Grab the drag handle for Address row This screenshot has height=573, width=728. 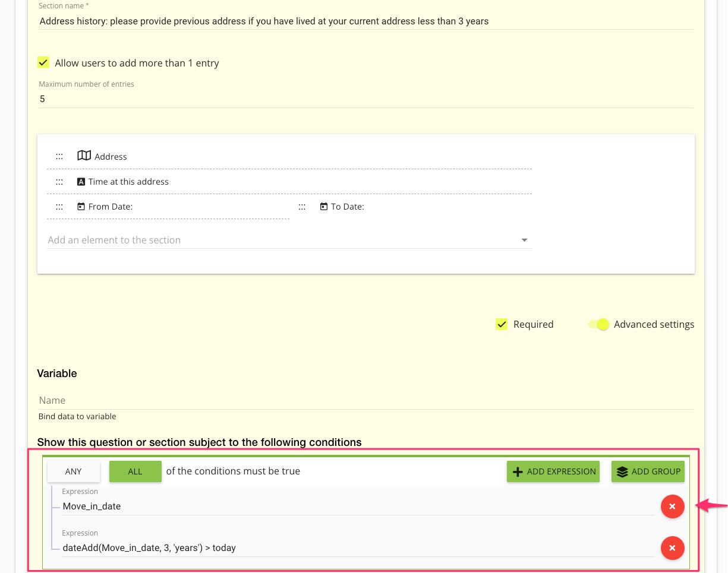pos(59,157)
